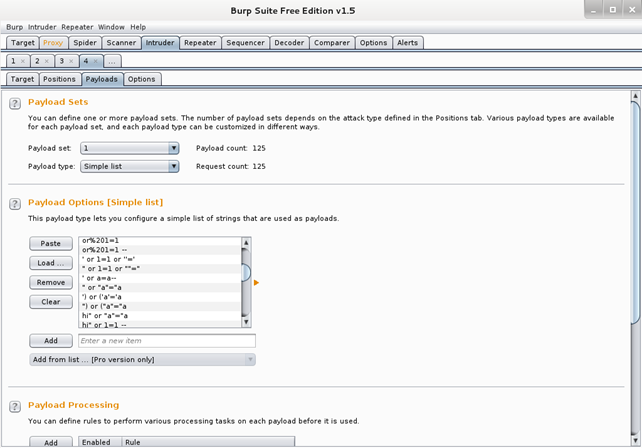Click Clear to empty payload list
This screenshot has height=448, width=642.
50,301
